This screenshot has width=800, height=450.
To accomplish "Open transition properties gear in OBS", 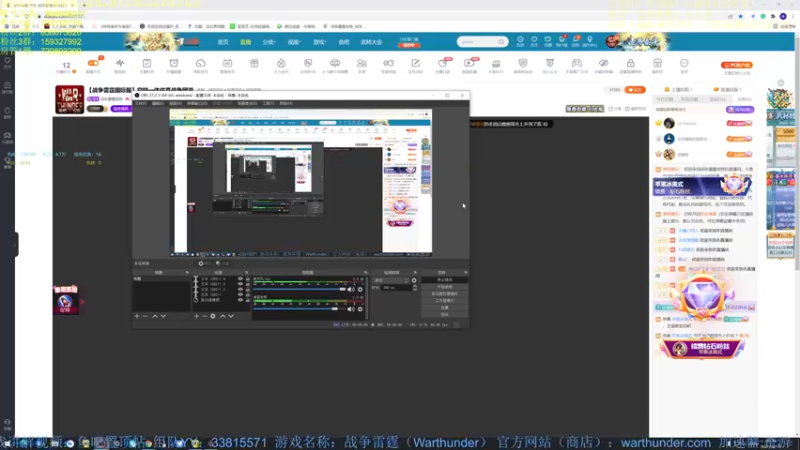I will (x=414, y=280).
